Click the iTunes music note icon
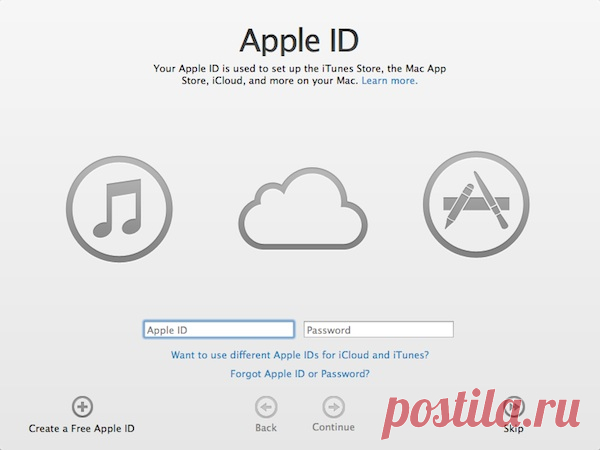 pyautogui.click(x=119, y=209)
